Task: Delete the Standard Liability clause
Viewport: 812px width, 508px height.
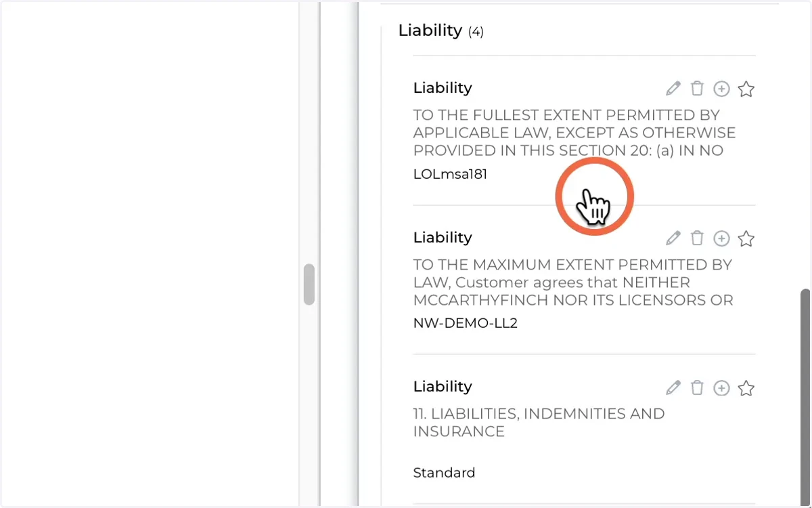Action: pyautogui.click(x=697, y=388)
